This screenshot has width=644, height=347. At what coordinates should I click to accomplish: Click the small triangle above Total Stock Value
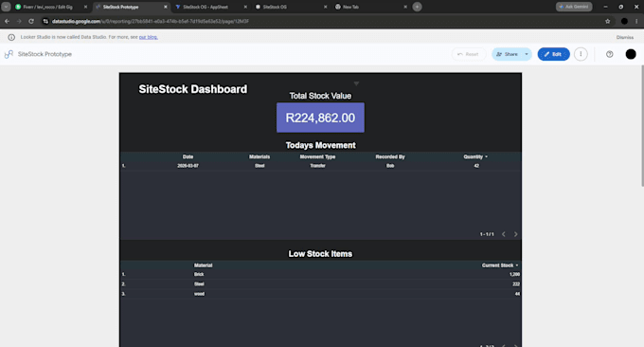point(356,83)
